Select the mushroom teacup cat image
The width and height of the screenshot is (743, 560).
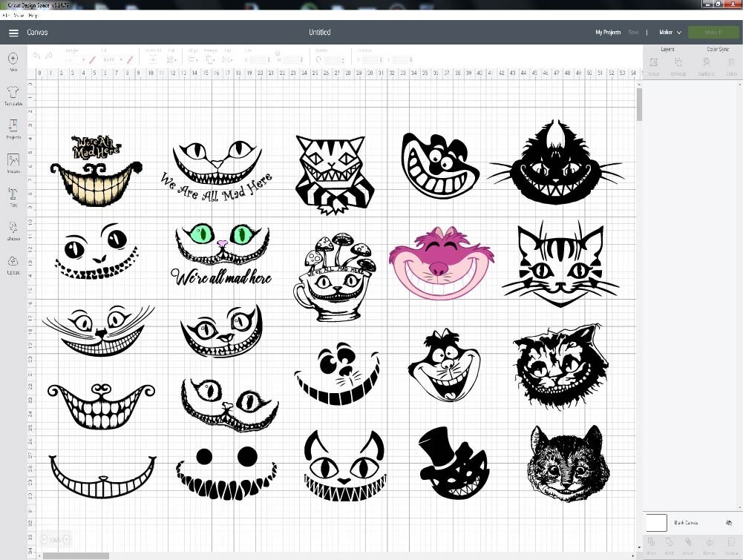point(335,277)
